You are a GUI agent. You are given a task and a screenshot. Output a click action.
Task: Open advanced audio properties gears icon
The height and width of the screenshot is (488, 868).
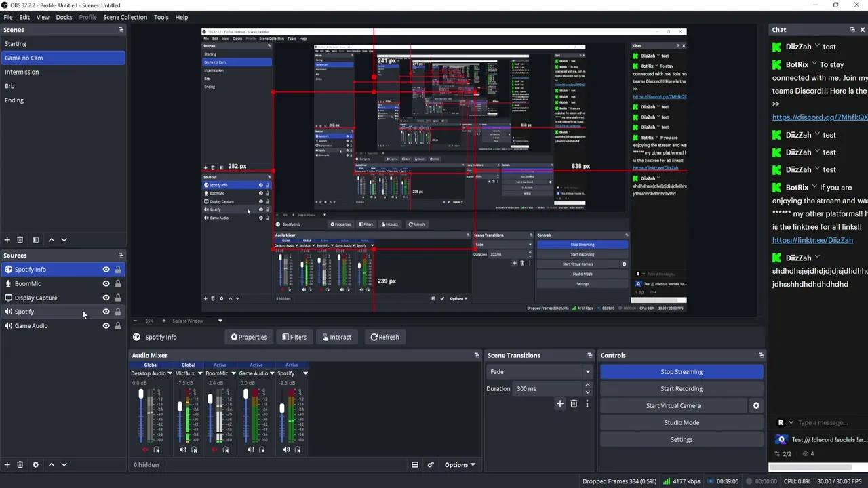pyautogui.click(x=431, y=464)
